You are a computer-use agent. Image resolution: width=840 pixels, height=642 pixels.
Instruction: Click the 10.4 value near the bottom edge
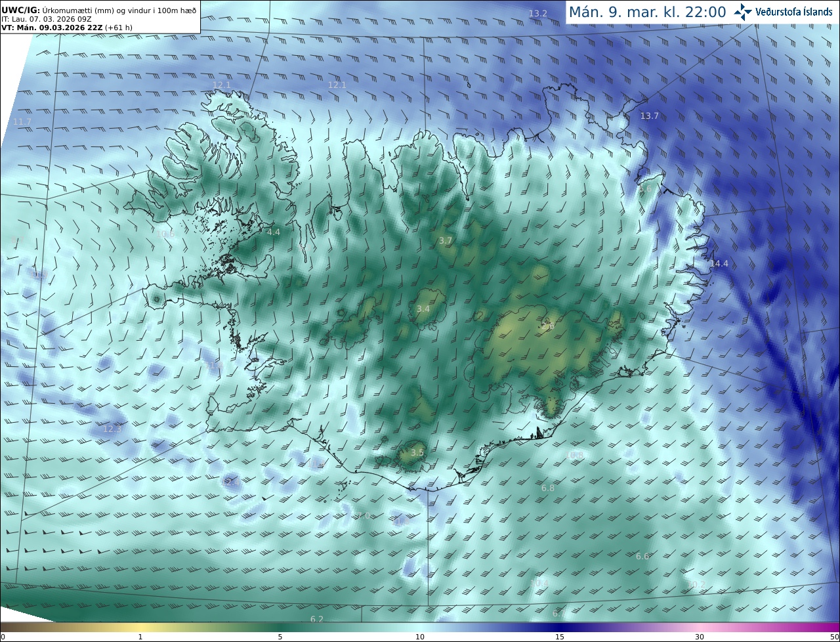(539, 583)
